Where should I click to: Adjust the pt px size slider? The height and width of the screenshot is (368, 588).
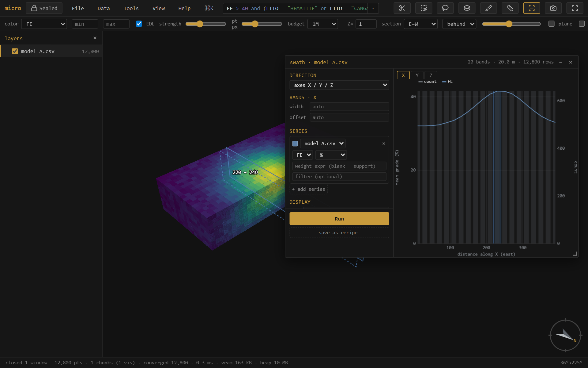(262, 24)
